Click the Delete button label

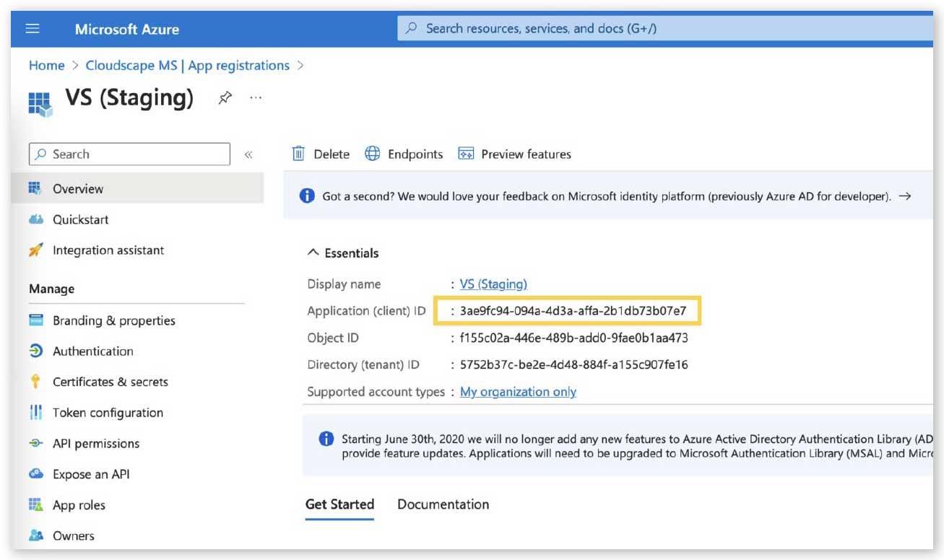(x=332, y=154)
